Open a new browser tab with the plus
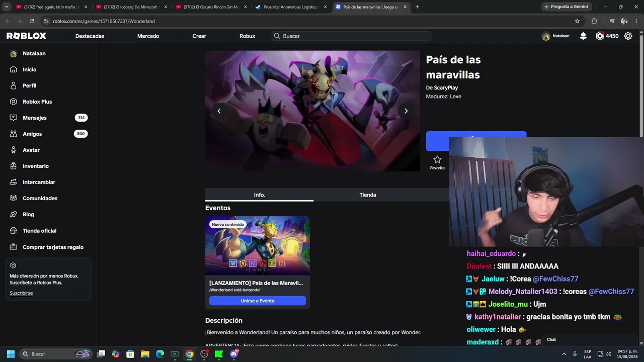This screenshot has width=644, height=362. pyautogui.click(x=417, y=7)
